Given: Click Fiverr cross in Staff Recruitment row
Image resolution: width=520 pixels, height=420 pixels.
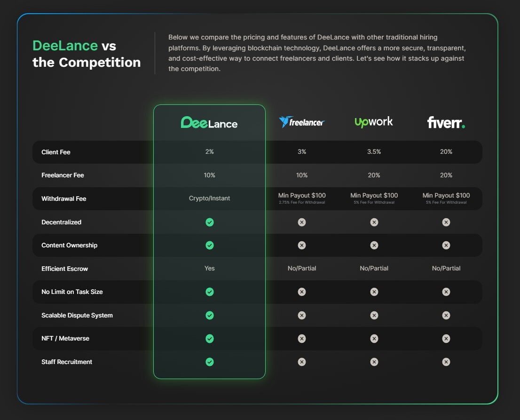Looking at the screenshot, I should click(x=446, y=362).
